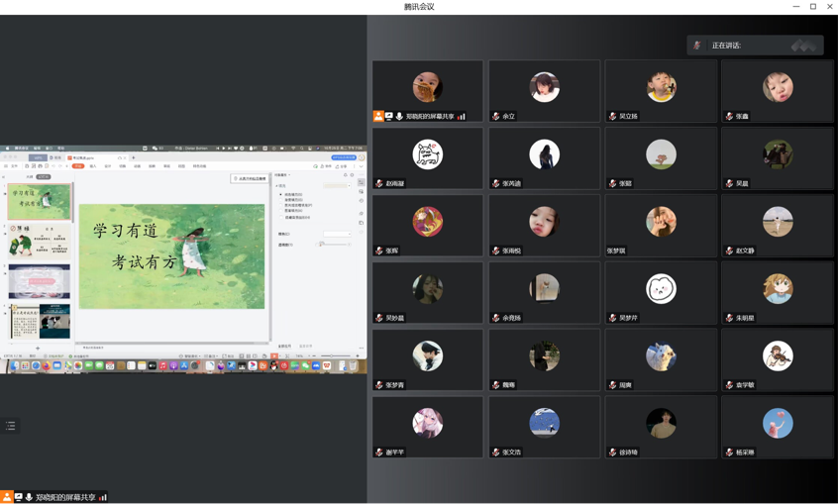Select the 渐变填充 gradient fill radio button
The width and height of the screenshot is (838, 504).
[281, 200]
